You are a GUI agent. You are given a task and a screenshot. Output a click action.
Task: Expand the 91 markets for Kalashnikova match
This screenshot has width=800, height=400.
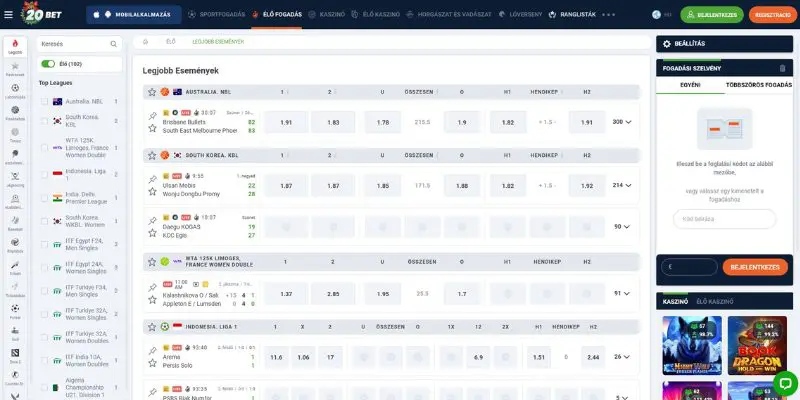622,293
